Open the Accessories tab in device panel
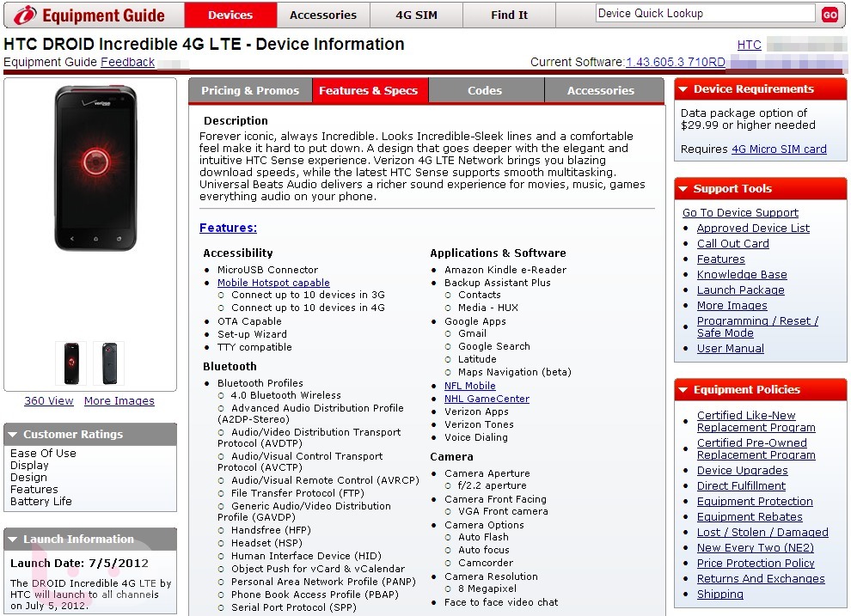The width and height of the screenshot is (851, 616). coord(601,90)
